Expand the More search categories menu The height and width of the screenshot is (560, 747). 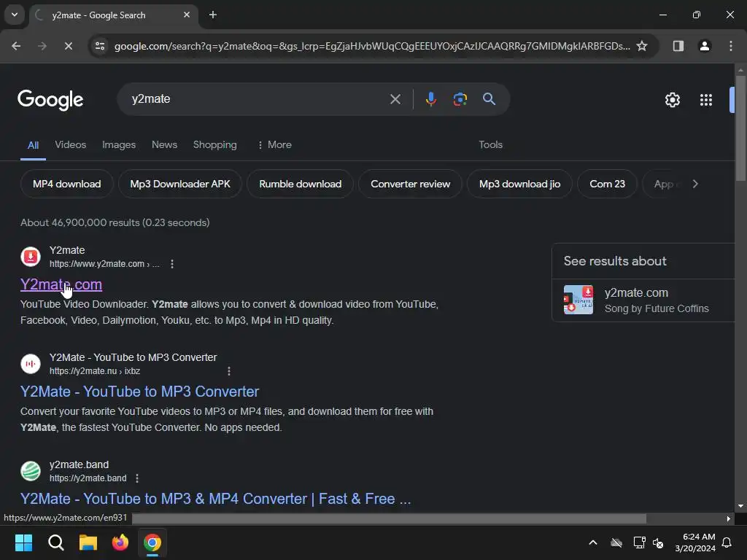(x=274, y=145)
